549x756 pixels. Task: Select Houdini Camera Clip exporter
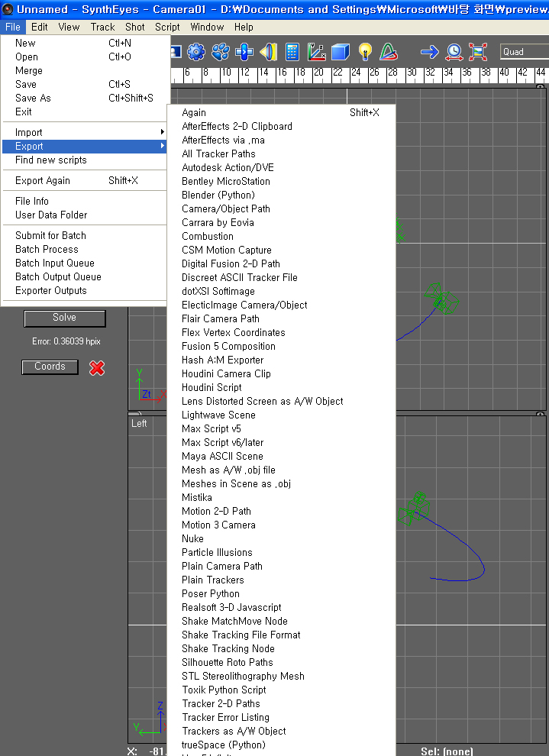[x=281, y=373]
